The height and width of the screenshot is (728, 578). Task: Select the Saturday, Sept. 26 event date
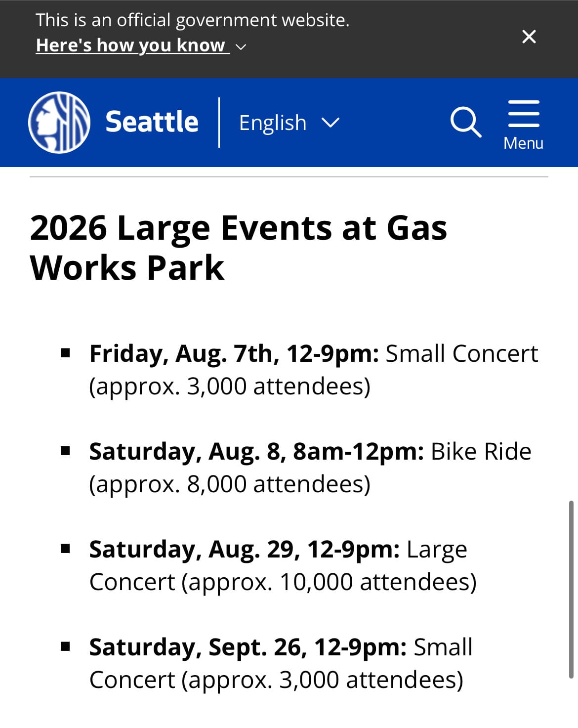(248, 647)
